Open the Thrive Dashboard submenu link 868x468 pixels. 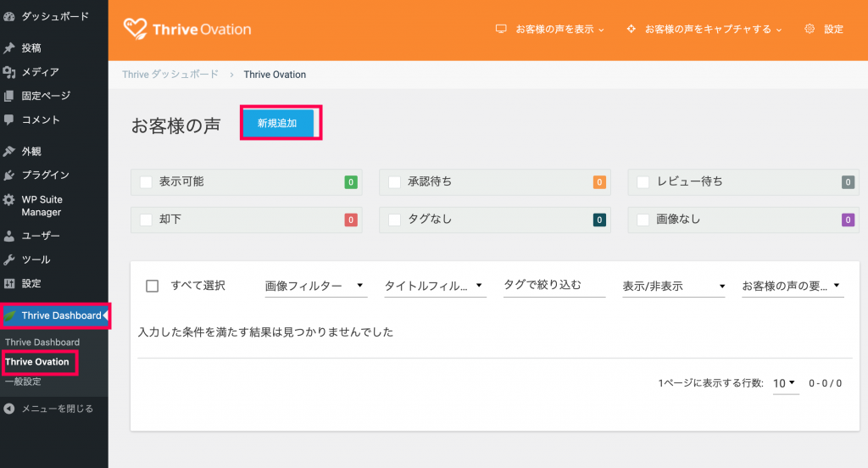(42, 343)
